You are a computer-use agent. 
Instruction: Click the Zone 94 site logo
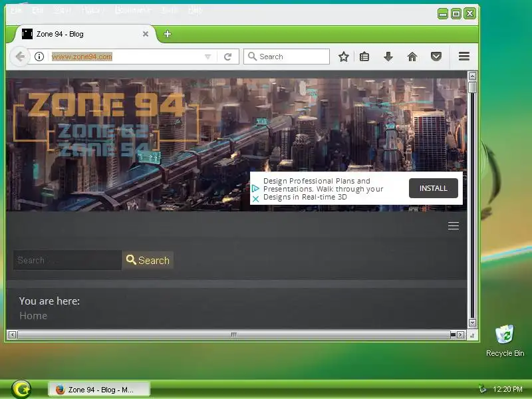click(106, 124)
